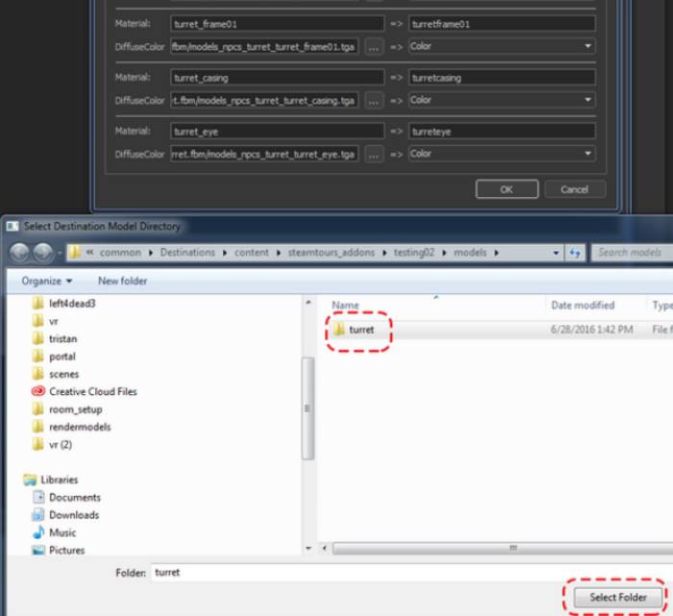Click the Search models box
This screenshot has width=673, height=616.
coord(630,253)
